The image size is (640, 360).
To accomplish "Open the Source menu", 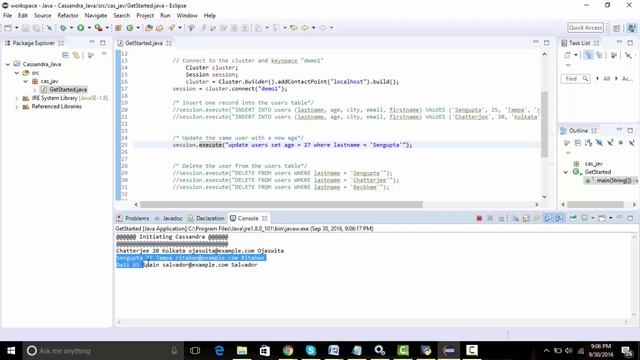I will point(42,16).
